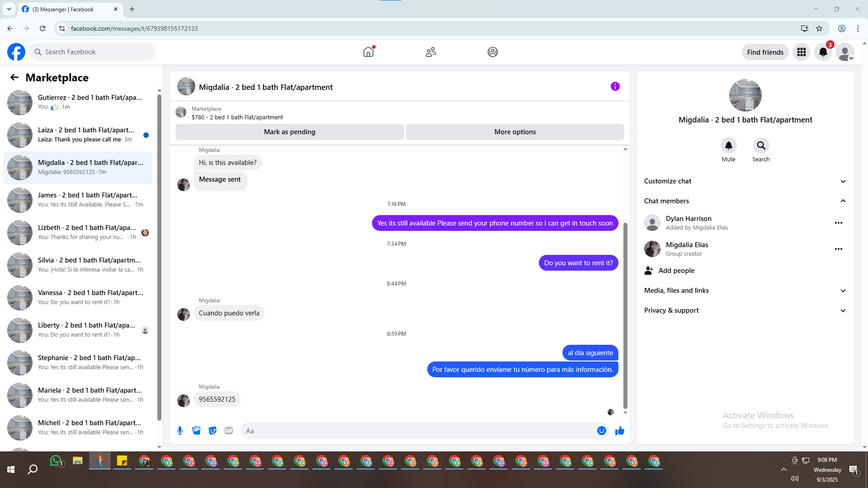Click the conversation list scrollbar
This screenshot has width=868, height=488.
(x=159, y=258)
